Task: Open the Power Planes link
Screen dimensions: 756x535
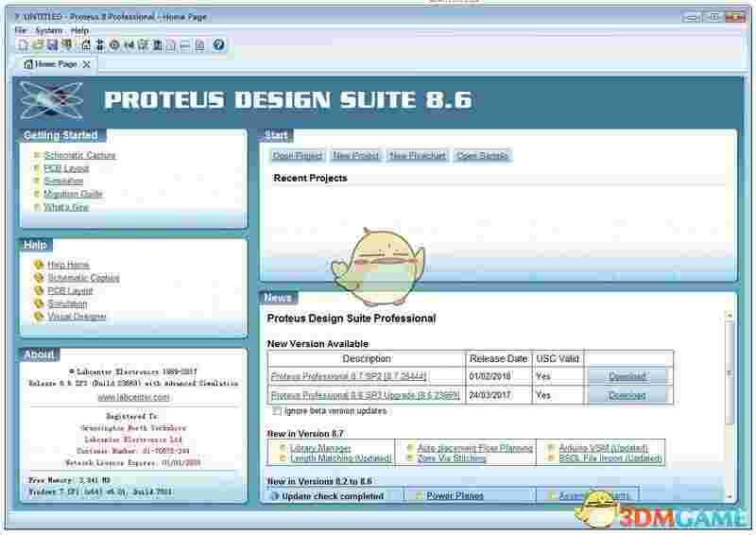Action: point(455,496)
